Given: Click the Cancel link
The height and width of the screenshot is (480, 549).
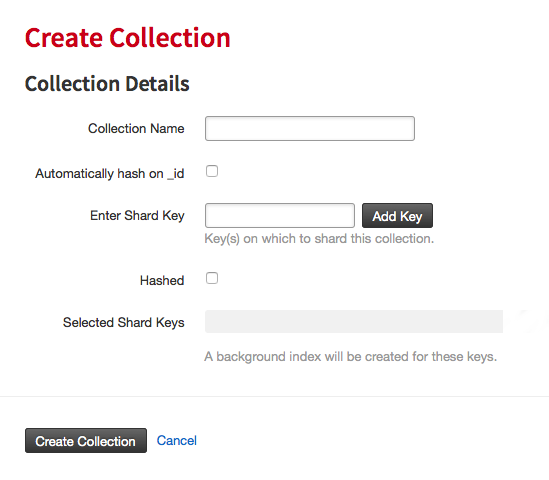Looking at the screenshot, I should 176,440.
